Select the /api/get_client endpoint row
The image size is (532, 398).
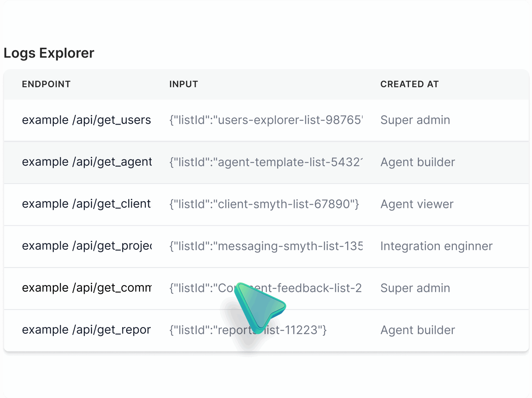(x=86, y=204)
